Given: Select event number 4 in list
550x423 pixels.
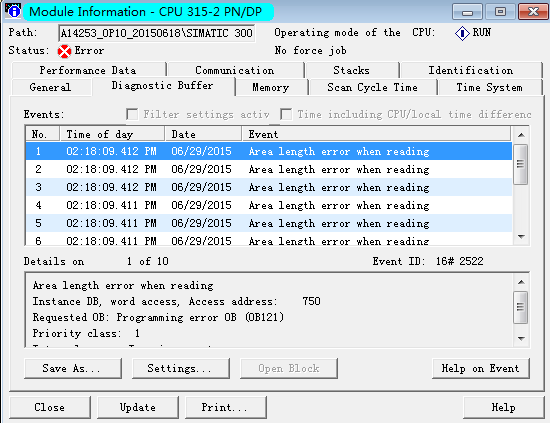Looking at the screenshot, I should click(x=269, y=205).
